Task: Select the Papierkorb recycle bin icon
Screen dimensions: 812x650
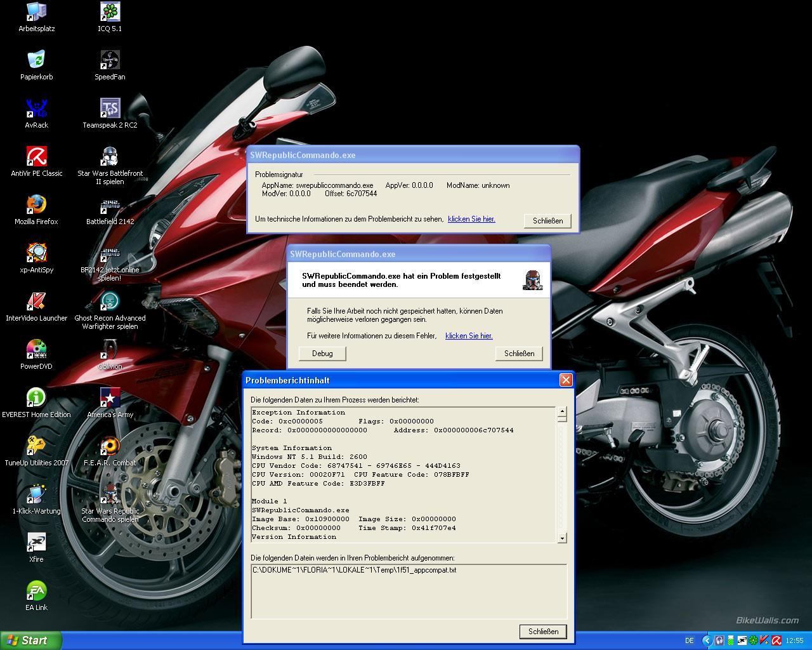Action: [37, 65]
